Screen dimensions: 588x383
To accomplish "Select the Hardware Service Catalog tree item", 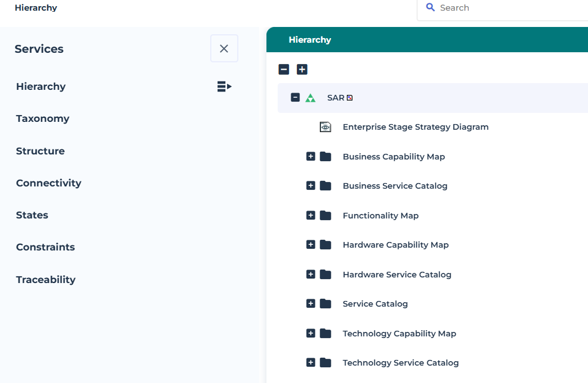I will 397,275.
